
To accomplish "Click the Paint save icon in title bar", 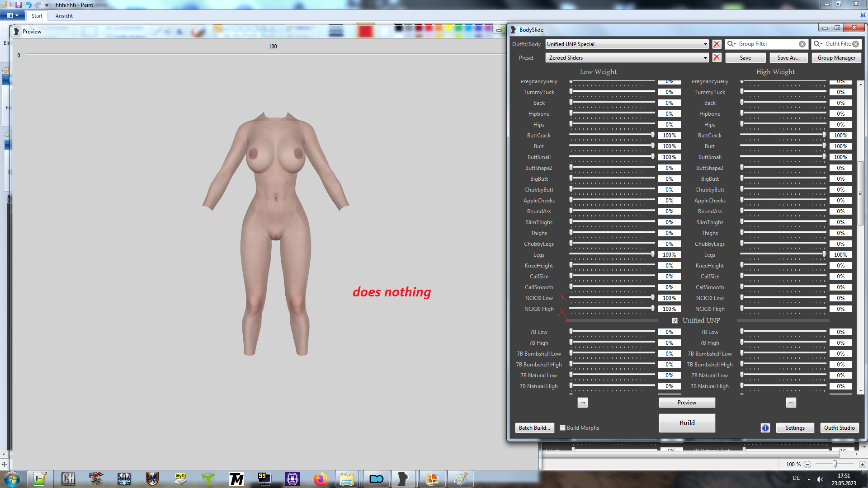I will (x=19, y=5).
